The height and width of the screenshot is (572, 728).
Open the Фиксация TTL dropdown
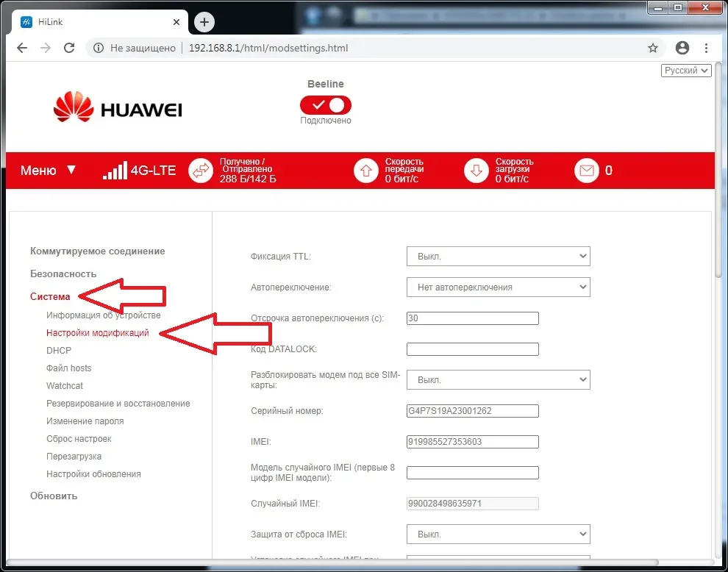[x=498, y=257]
